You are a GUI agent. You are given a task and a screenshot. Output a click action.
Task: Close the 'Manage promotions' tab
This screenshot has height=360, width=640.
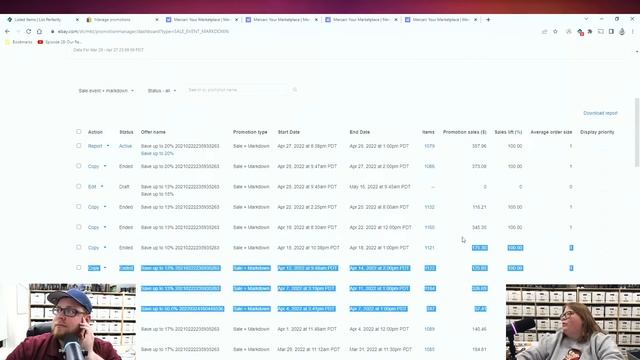tap(157, 20)
